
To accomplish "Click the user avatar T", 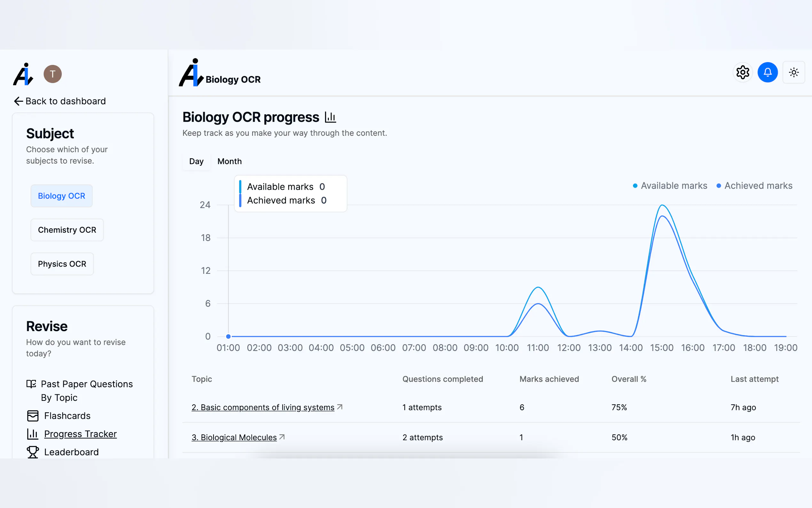I will [x=53, y=74].
